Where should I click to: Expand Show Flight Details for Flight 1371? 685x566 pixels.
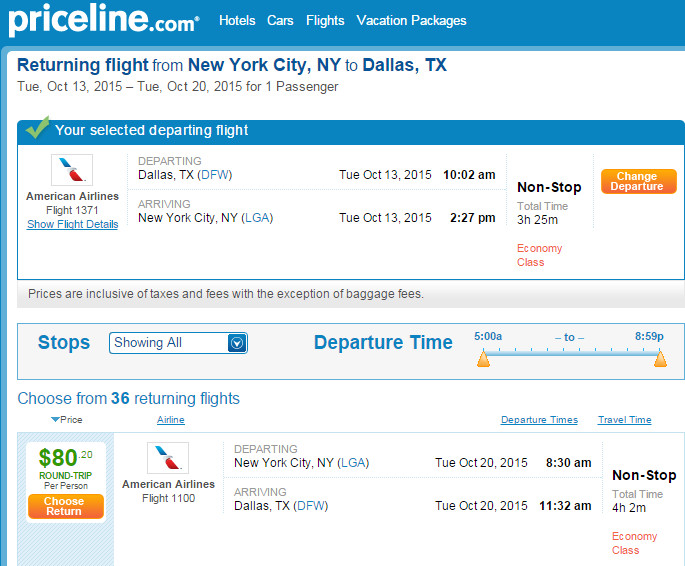point(73,224)
